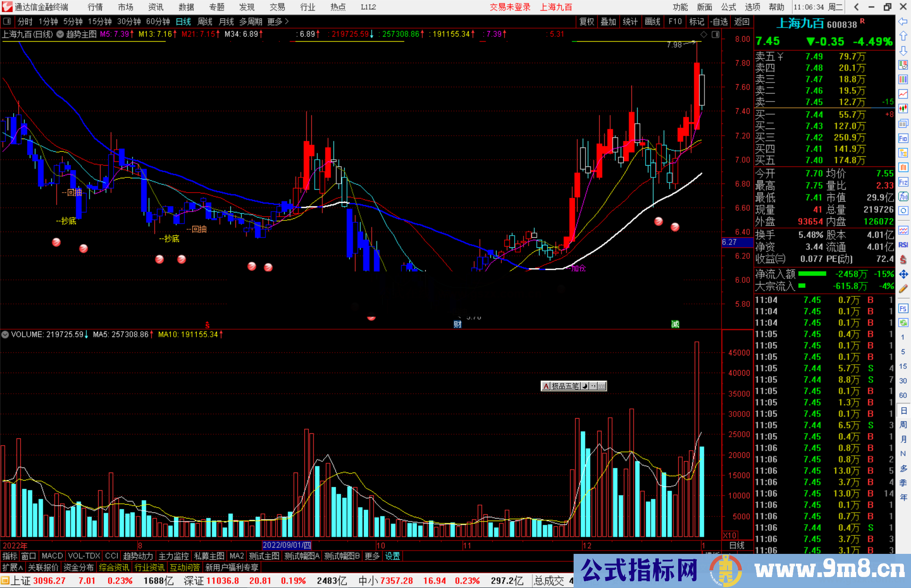Viewport: 911px width, 588px height.
Task: Expand 更多 period options
Action: [278, 21]
